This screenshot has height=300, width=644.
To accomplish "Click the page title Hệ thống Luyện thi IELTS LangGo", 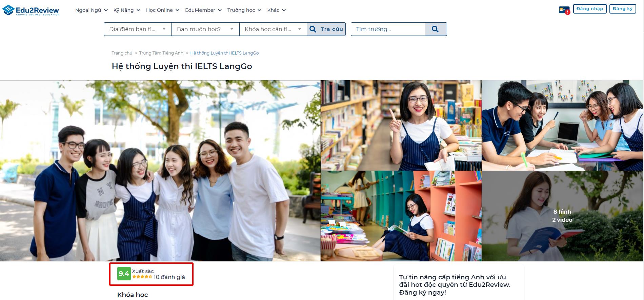I will [x=182, y=66].
